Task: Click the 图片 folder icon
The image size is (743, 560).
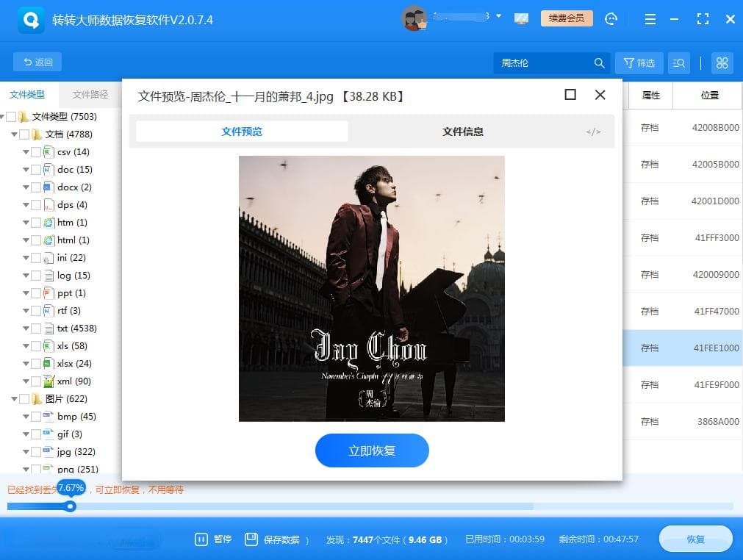Action: pos(37,399)
